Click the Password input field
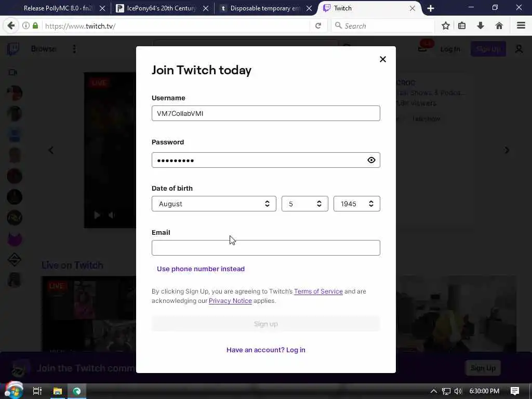 click(265, 160)
